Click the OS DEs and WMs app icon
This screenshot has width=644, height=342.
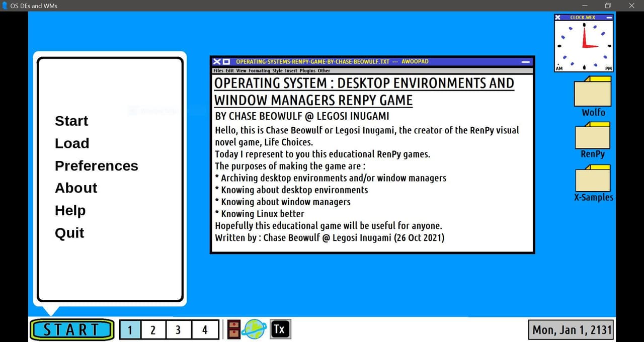coord(6,6)
